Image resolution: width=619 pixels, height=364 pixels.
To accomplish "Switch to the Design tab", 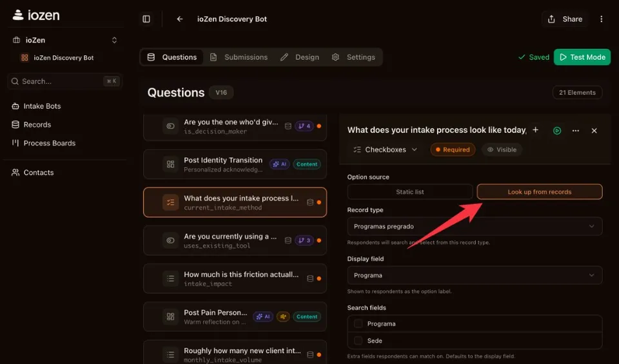I will 300,57.
